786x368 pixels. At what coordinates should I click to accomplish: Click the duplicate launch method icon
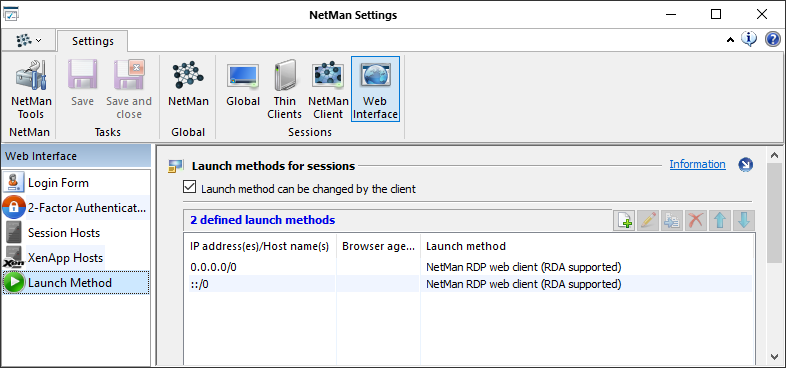(672, 220)
